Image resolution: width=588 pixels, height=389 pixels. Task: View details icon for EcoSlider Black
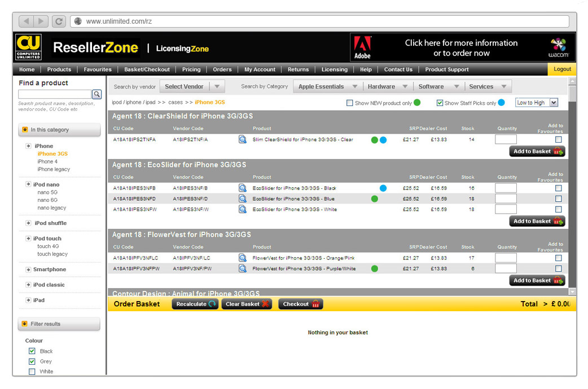click(243, 188)
